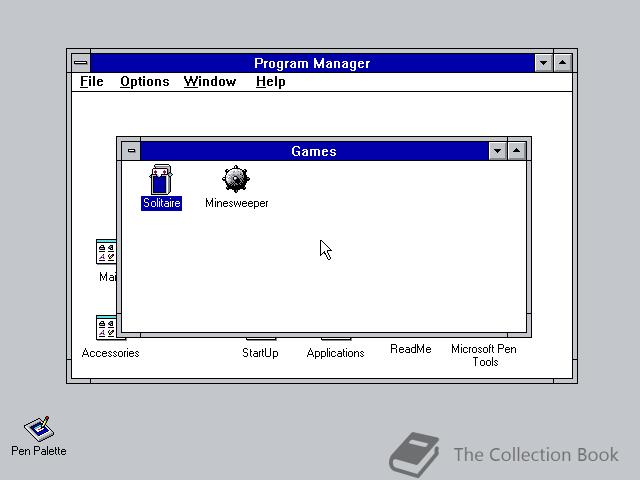The image size is (640, 480).
Task: Maximize the Games group window
Action: [x=516, y=151]
